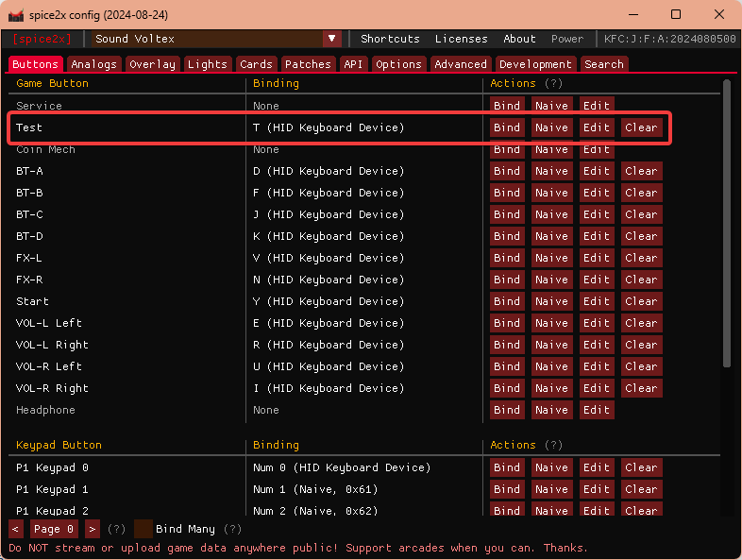742x560 pixels.
Task: Open the Overlay tab
Action: tap(152, 64)
